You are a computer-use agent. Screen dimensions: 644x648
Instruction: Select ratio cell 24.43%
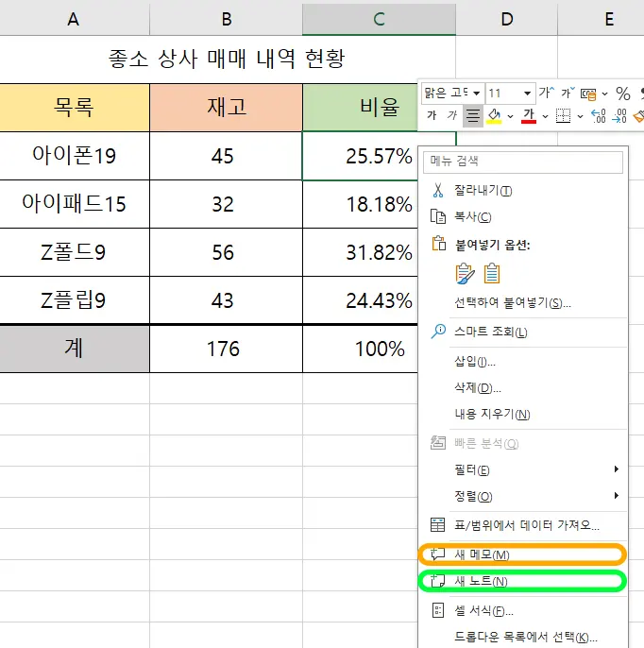[360, 300]
